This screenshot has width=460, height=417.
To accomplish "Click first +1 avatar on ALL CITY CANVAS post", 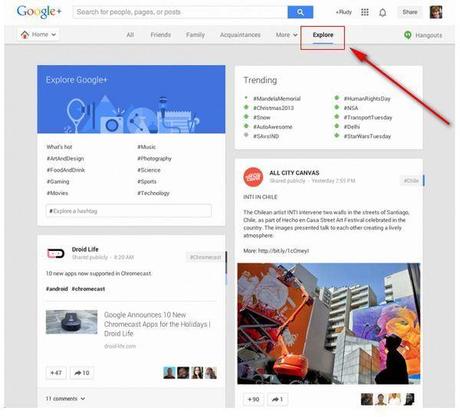I will 367,399.
